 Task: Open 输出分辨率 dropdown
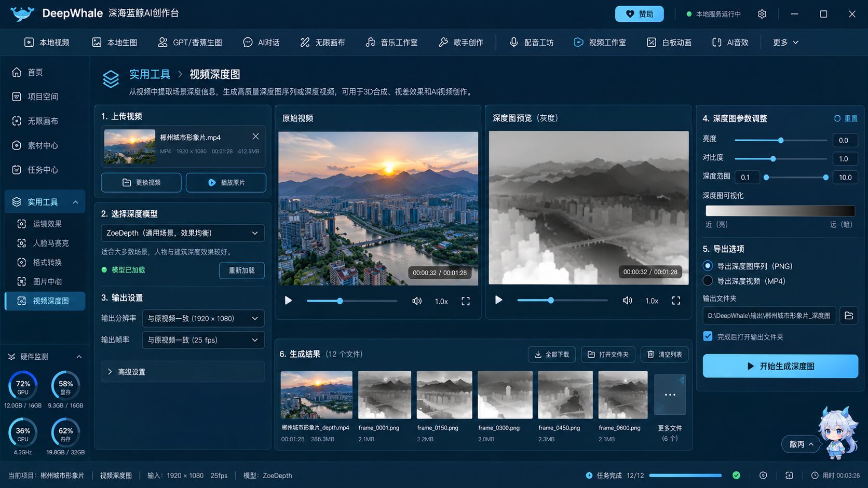point(203,318)
